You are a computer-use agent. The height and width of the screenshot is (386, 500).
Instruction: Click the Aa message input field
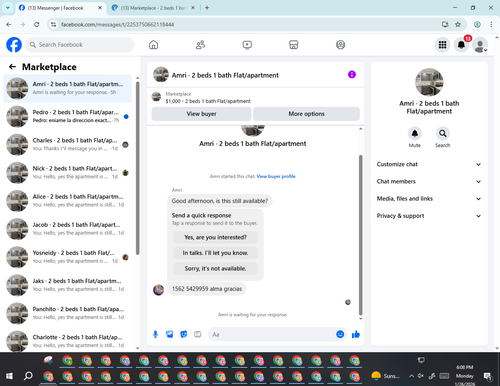(272, 334)
